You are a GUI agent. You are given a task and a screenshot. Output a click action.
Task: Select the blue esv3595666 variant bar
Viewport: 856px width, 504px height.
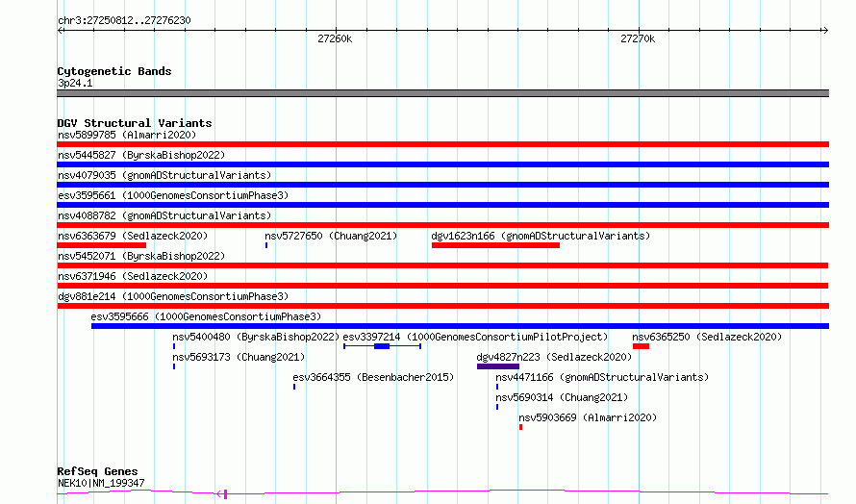(460, 326)
